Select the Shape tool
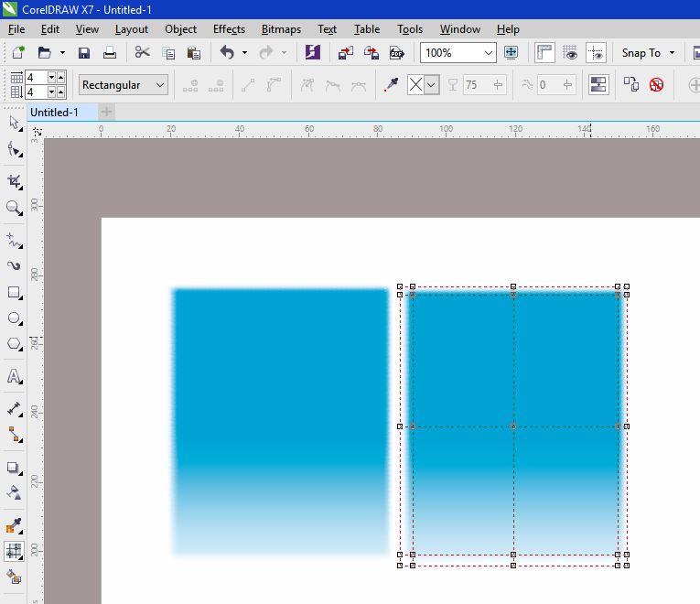The image size is (700, 604). coord(15,149)
